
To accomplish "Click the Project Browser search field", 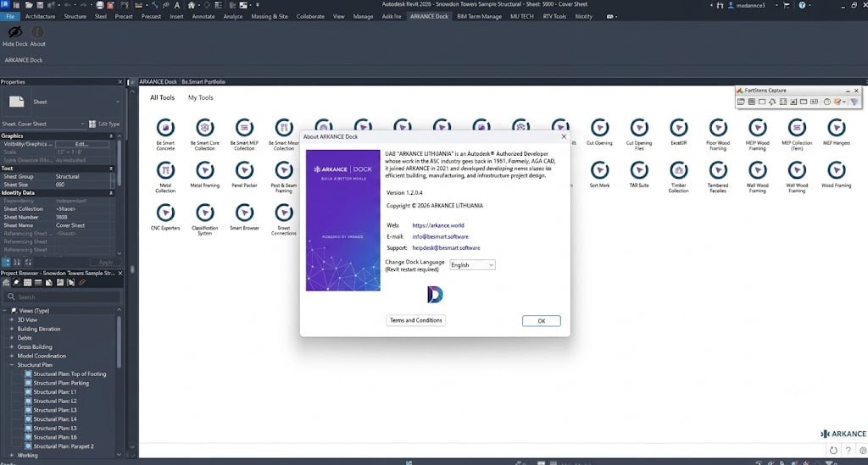I will tap(63, 297).
